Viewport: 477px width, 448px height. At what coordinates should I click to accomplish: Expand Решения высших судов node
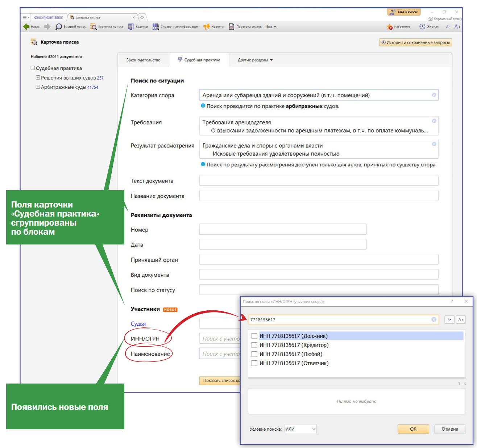(x=38, y=78)
